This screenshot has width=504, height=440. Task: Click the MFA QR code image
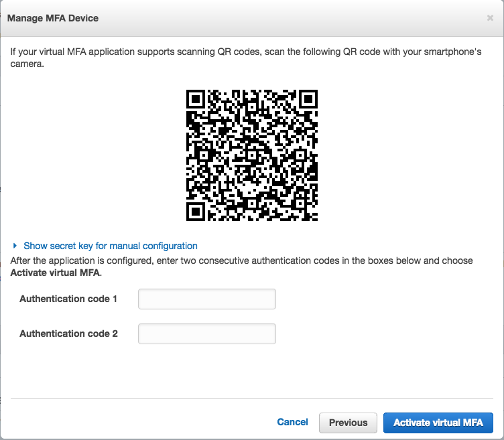(x=252, y=155)
